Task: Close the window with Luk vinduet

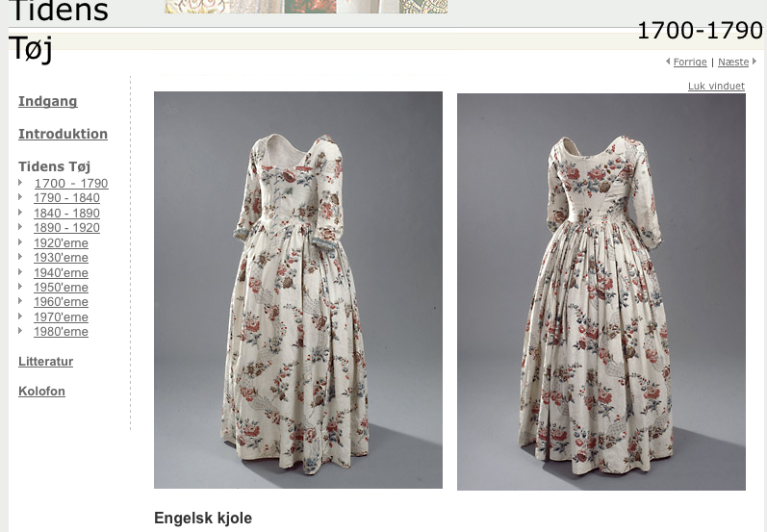Action: coord(716,86)
